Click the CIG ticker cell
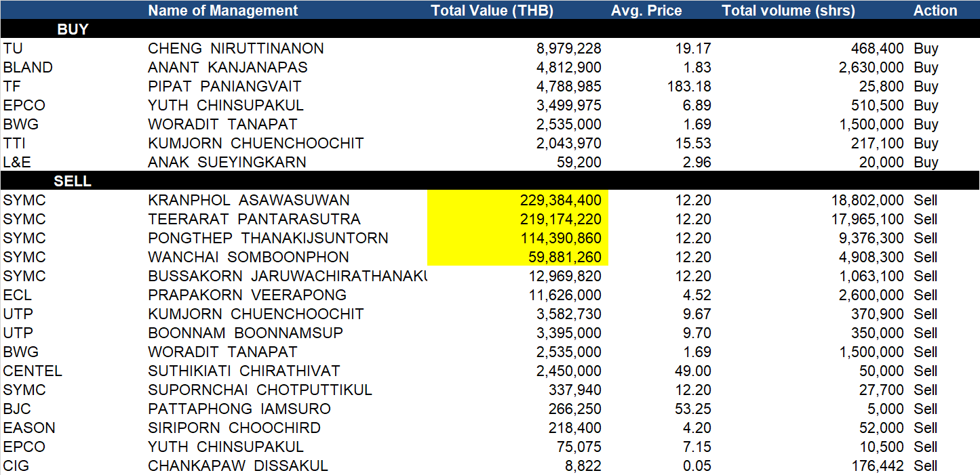980x475 pixels. 16,466
